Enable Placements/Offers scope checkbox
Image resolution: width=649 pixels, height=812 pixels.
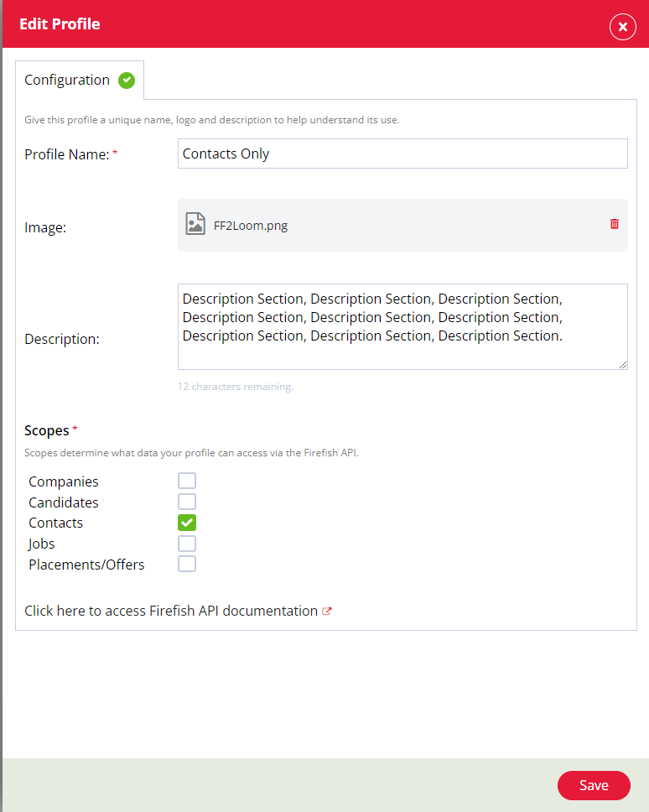point(187,564)
